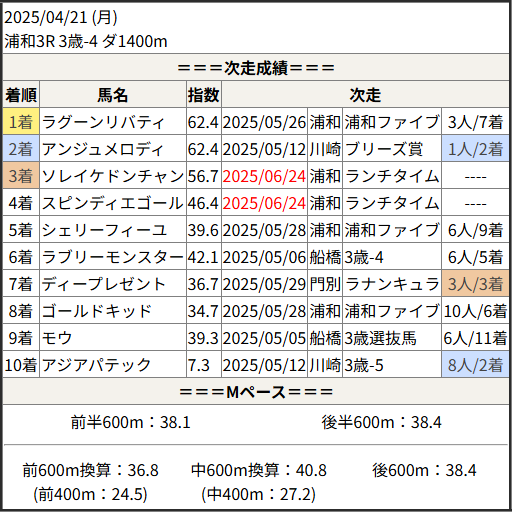Select the yellow 1着 rank cell
Screen dimensions: 512x512
point(21,122)
